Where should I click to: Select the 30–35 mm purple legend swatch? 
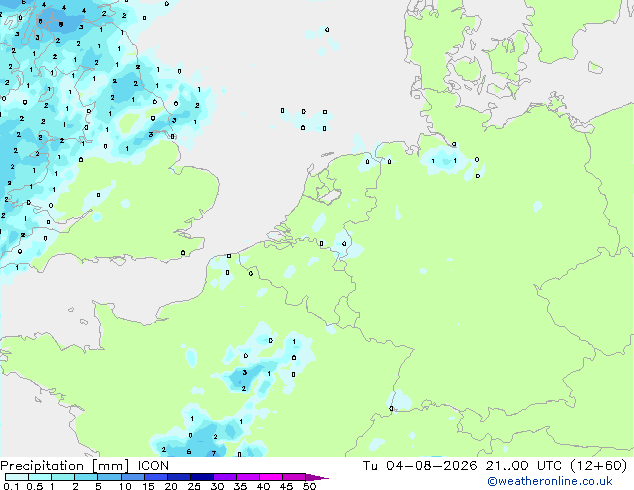(x=225, y=477)
